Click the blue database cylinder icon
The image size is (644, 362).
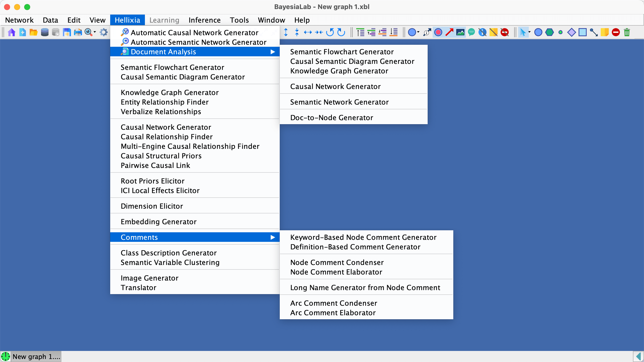pos(45,32)
